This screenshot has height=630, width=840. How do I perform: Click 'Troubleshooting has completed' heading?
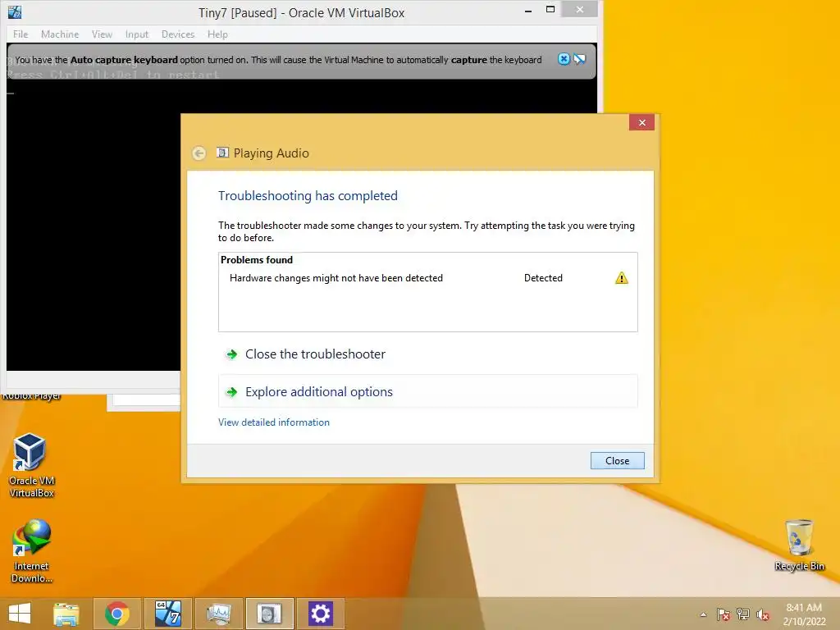(x=308, y=195)
